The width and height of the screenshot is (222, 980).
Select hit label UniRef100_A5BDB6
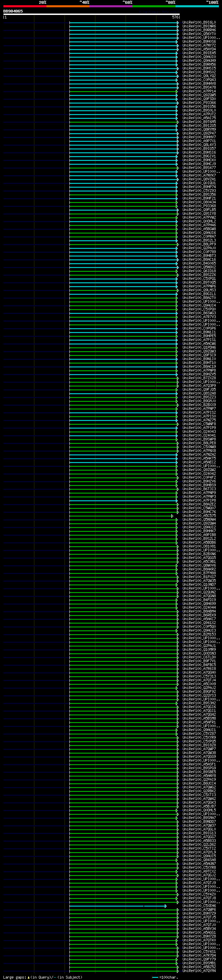pyautogui.click(x=199, y=542)
